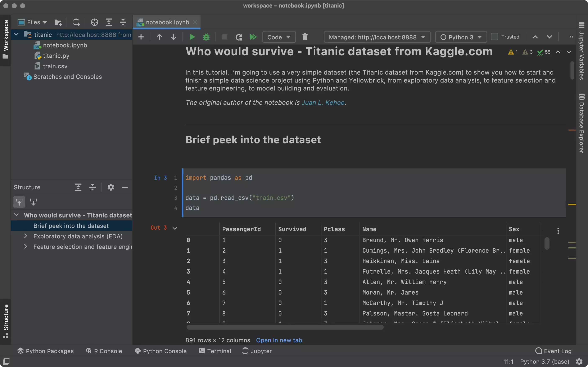Screen dimensions: 588x367
Task: Open the Cell type dropdown showing Code
Action: tap(277, 37)
